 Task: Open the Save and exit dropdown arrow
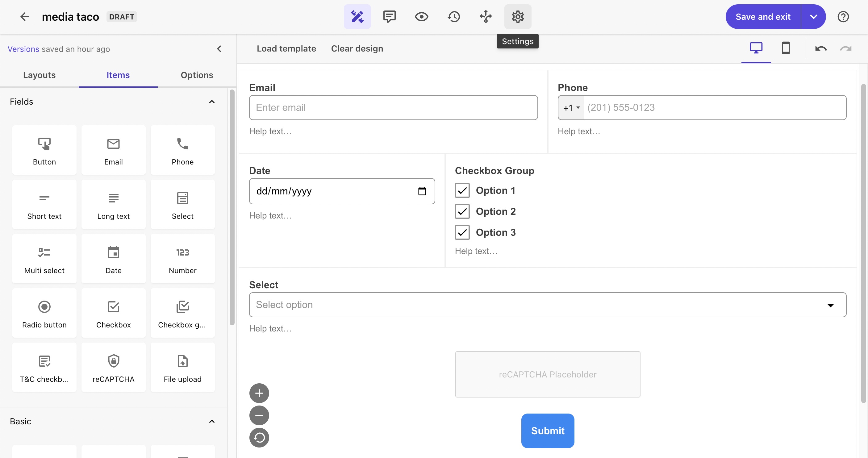click(813, 17)
